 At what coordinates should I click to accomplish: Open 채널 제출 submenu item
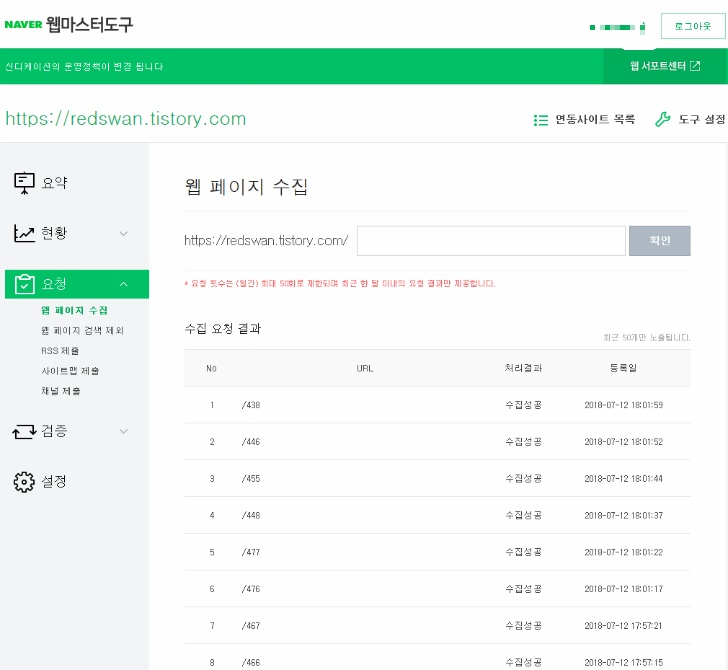point(61,391)
